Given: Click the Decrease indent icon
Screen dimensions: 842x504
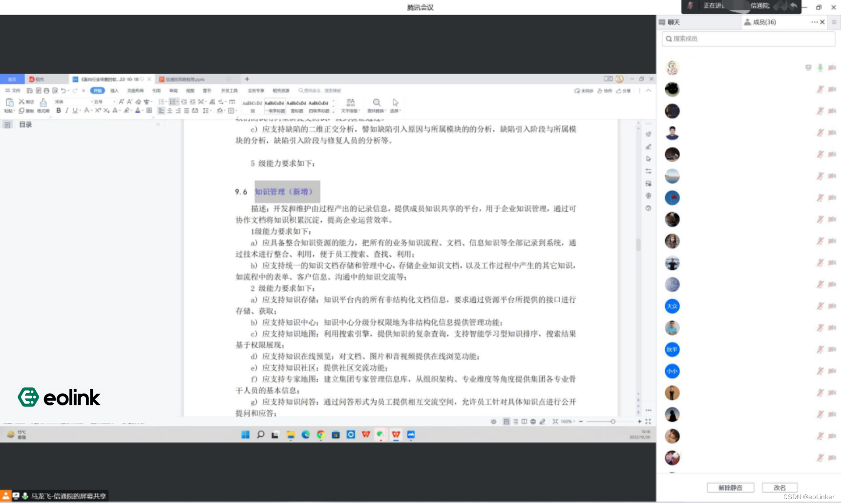Looking at the screenshot, I should pyautogui.click(x=184, y=102).
